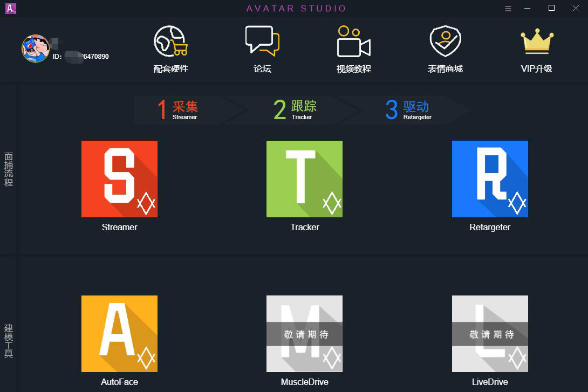
Task: Open the 配套硬件 hardware store
Action: (x=171, y=50)
